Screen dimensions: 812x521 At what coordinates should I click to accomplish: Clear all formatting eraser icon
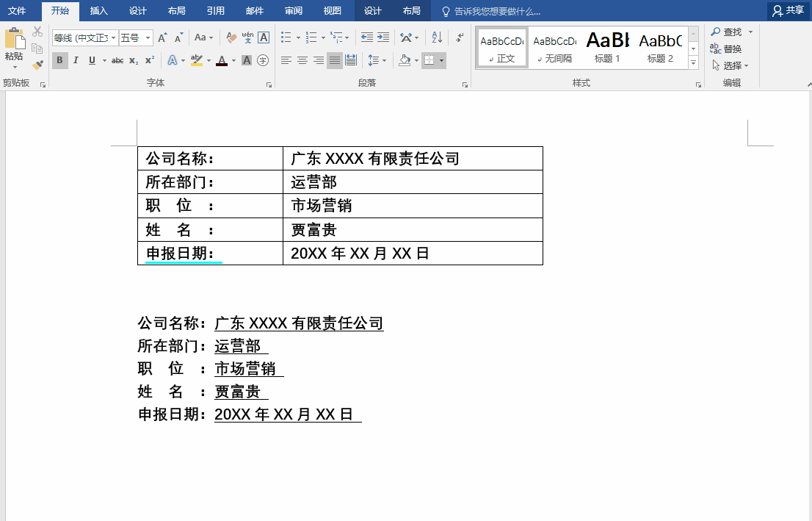point(231,37)
